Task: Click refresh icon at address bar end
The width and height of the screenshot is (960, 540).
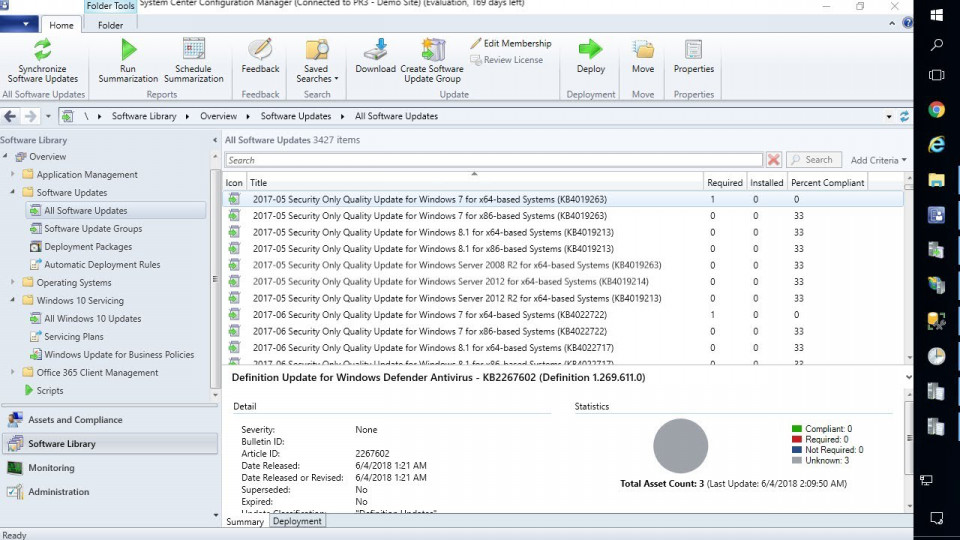Action: [x=904, y=116]
